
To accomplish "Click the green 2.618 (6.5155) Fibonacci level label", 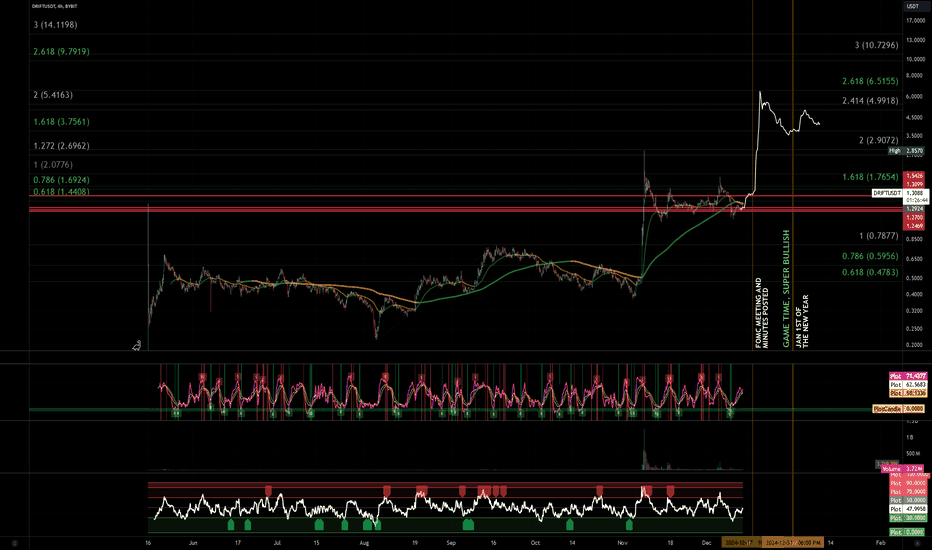I will click(x=870, y=81).
